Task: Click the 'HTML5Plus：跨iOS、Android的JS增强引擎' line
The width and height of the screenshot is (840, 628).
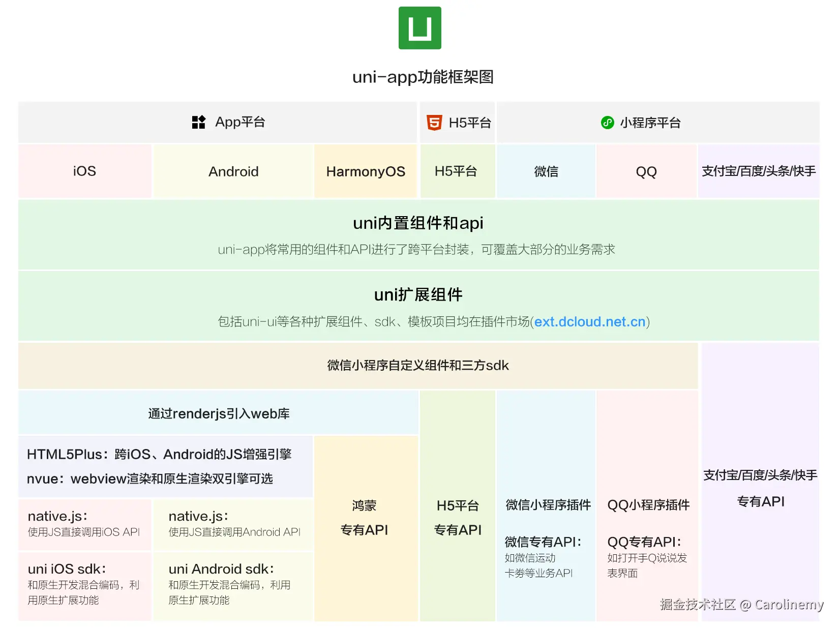Action: pyautogui.click(x=159, y=454)
